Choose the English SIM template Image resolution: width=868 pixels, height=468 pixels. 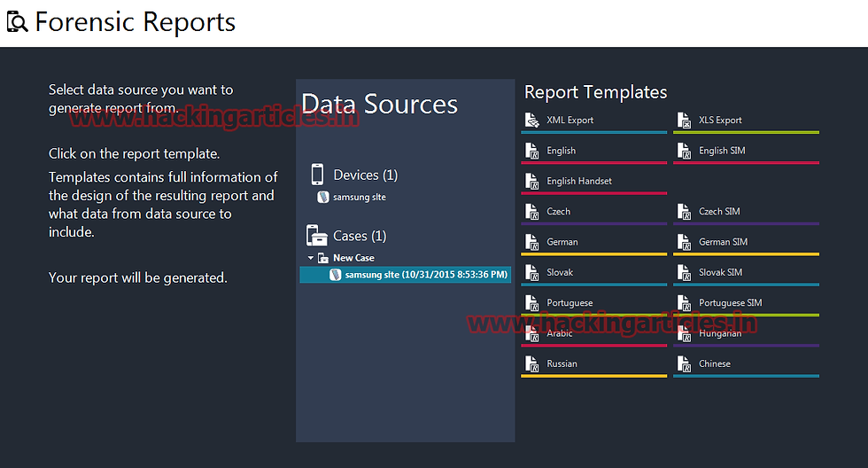[x=746, y=152]
